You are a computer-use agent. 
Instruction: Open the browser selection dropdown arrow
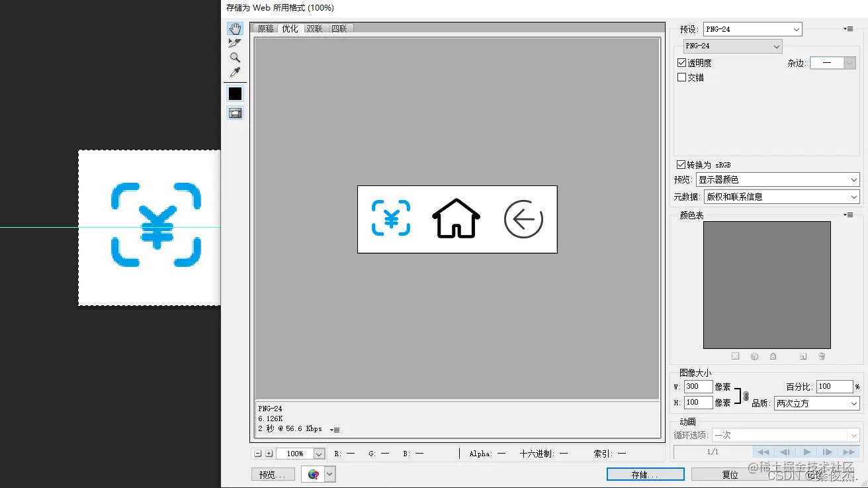click(x=329, y=474)
